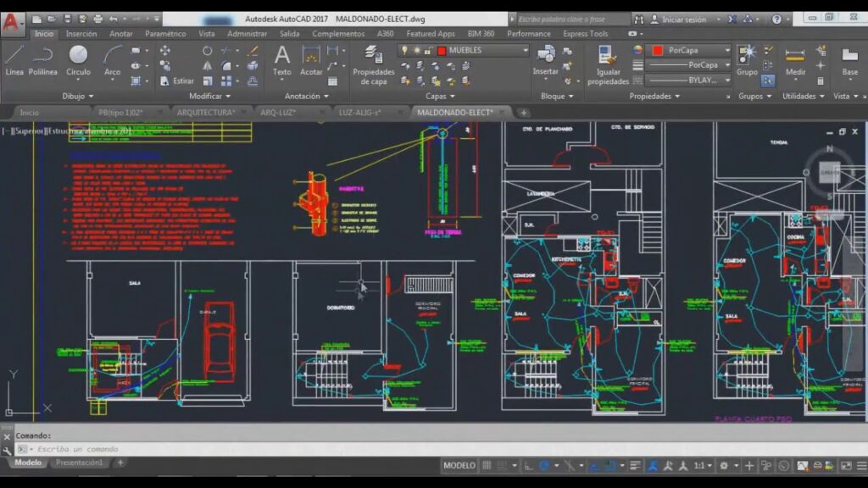Select the Medir utility tool
868x488 pixels.
tap(795, 60)
